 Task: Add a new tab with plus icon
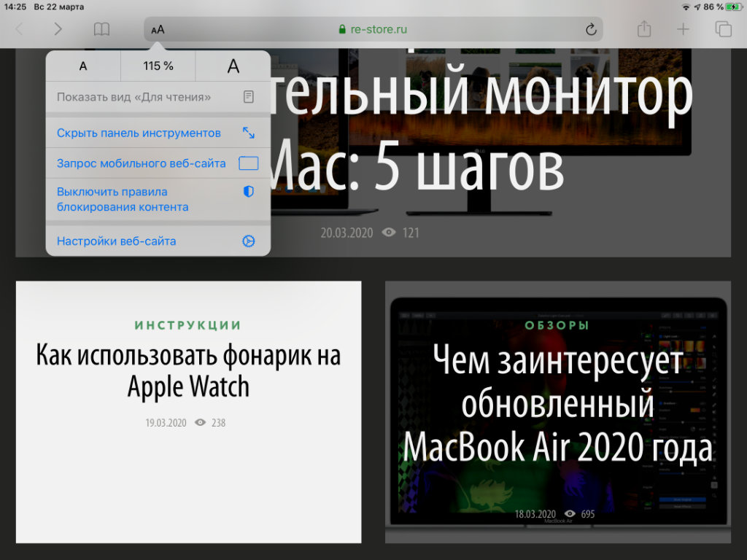pyautogui.click(x=683, y=29)
